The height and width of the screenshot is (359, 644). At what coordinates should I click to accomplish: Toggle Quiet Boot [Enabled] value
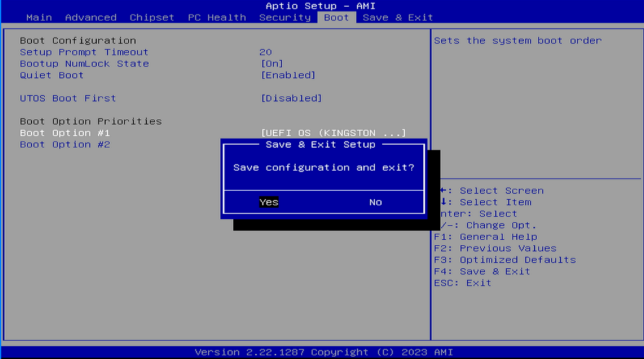click(x=288, y=75)
